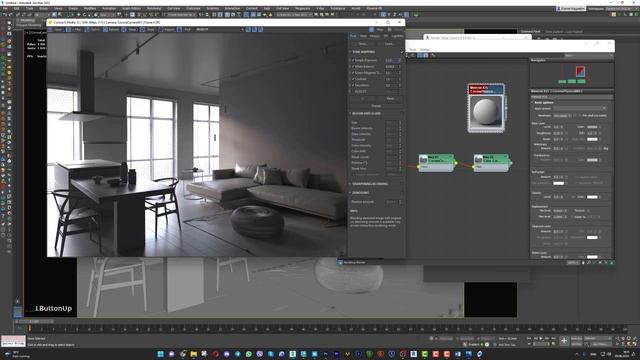This screenshot has height=360, width=640.
Task: Open File Explorer from the taskbar
Action: pyautogui.click(x=193, y=354)
